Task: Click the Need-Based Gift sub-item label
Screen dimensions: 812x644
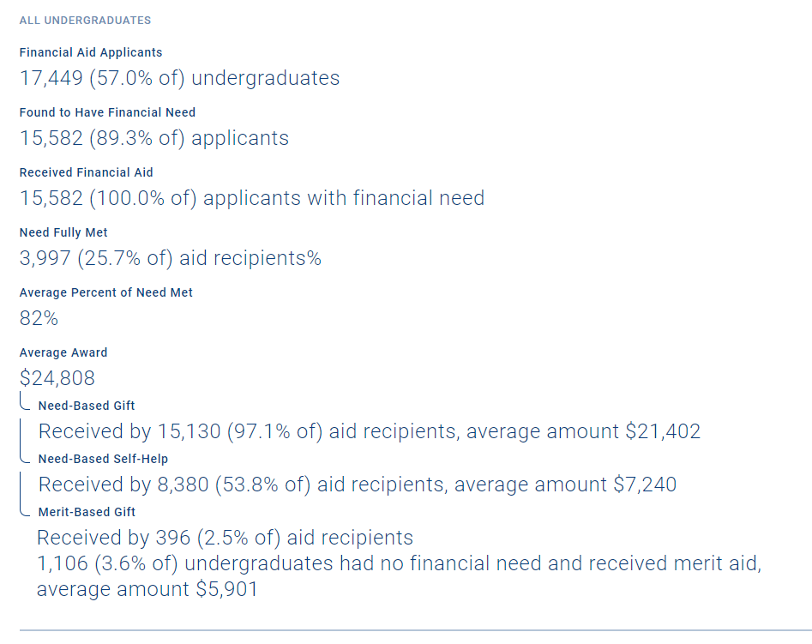Action: tap(87, 406)
